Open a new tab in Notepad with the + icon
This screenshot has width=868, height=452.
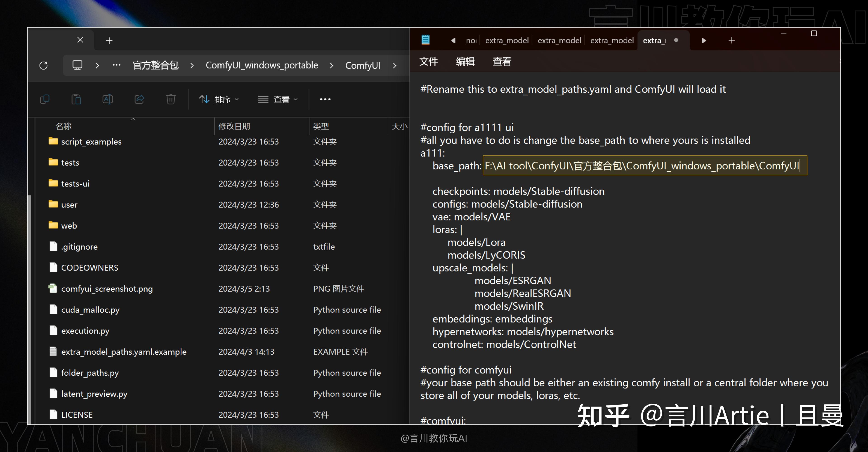point(731,40)
